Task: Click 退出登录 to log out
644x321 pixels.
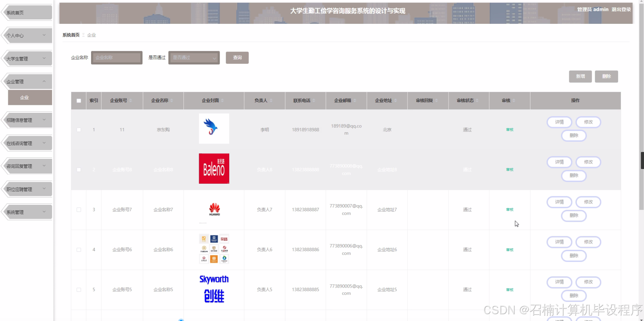Action: point(622,9)
